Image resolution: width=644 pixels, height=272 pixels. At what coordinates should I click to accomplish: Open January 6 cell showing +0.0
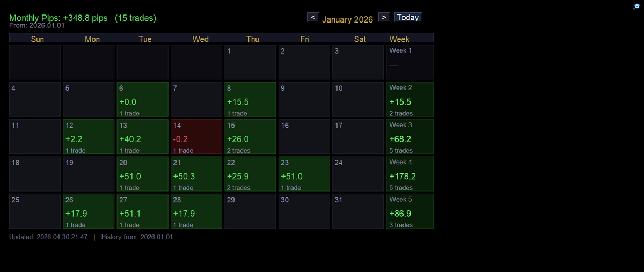[x=142, y=99]
